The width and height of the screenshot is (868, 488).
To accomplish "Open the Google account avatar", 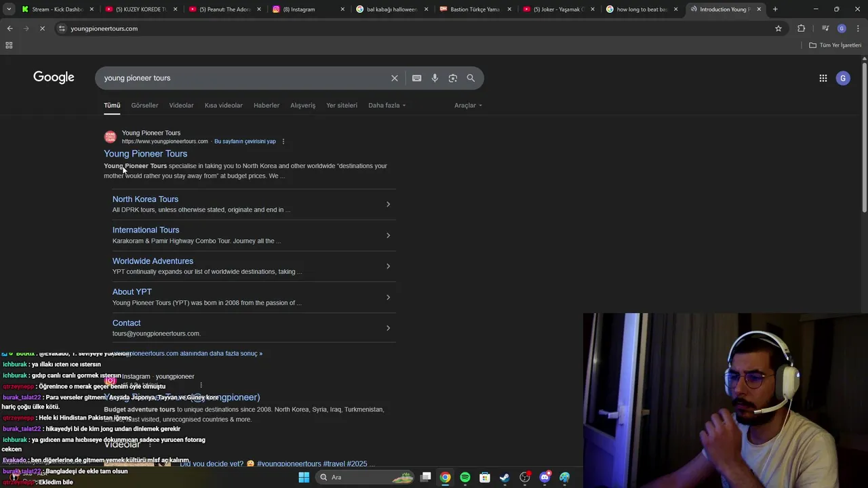I will (x=843, y=78).
